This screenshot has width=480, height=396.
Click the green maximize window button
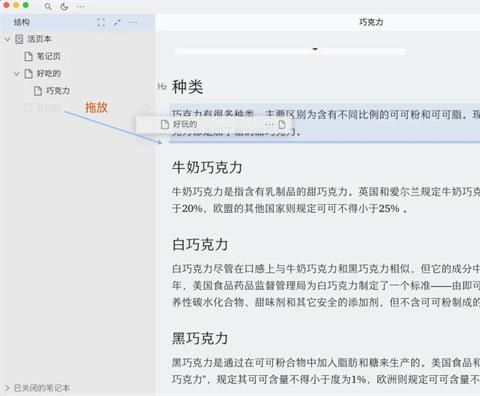[26, 5]
